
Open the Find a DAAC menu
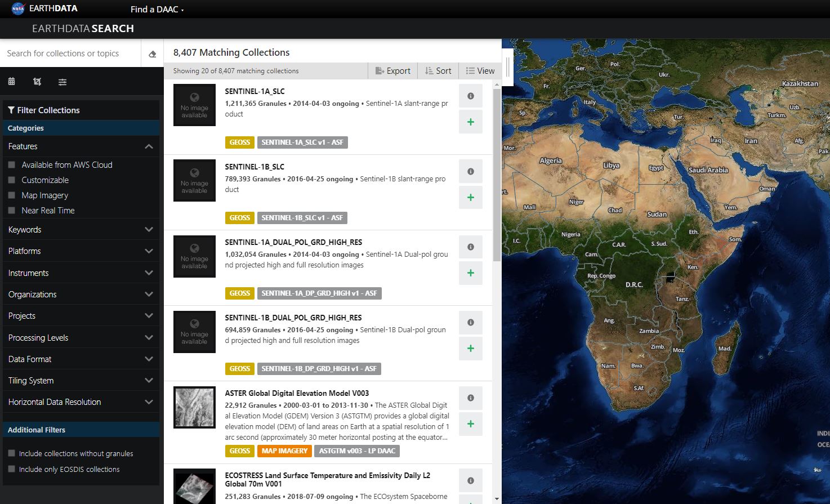157,10
